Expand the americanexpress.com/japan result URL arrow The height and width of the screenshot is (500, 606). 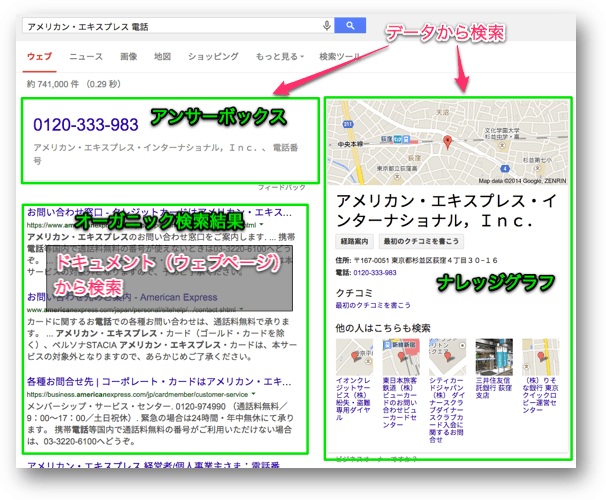coord(242,309)
